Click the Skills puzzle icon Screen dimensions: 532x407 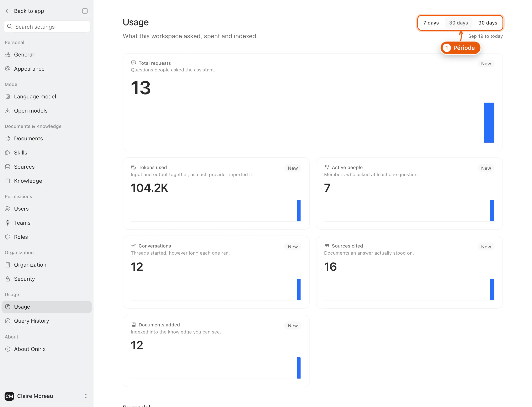pos(8,153)
